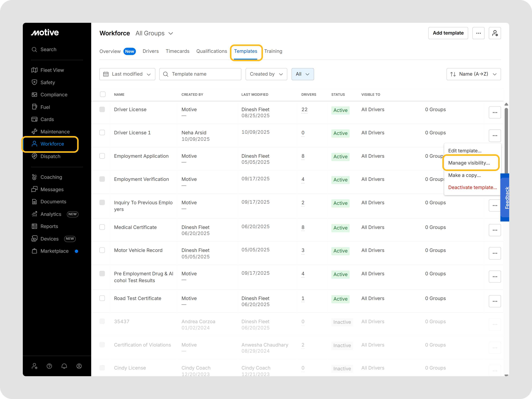Open notifications bell icon at bottom
This screenshot has height=399, width=532.
[64, 366]
